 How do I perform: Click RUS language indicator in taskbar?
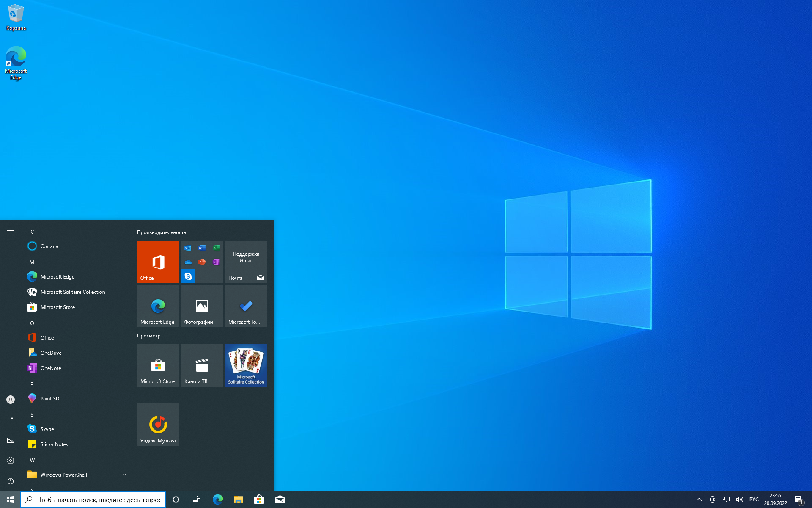[x=754, y=499]
